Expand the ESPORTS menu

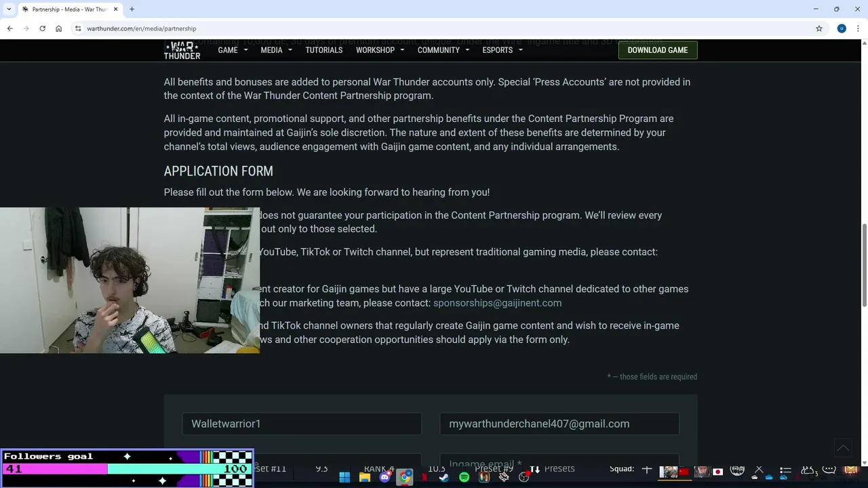point(502,50)
